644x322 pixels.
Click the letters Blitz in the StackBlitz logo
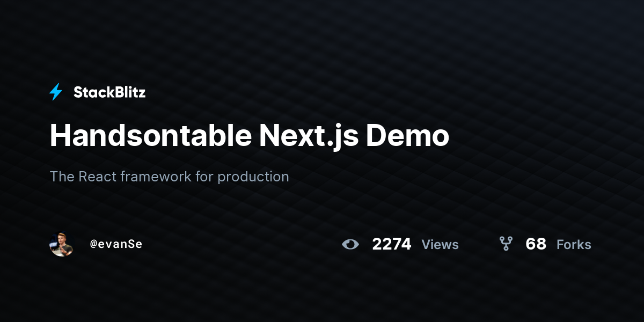(128, 92)
